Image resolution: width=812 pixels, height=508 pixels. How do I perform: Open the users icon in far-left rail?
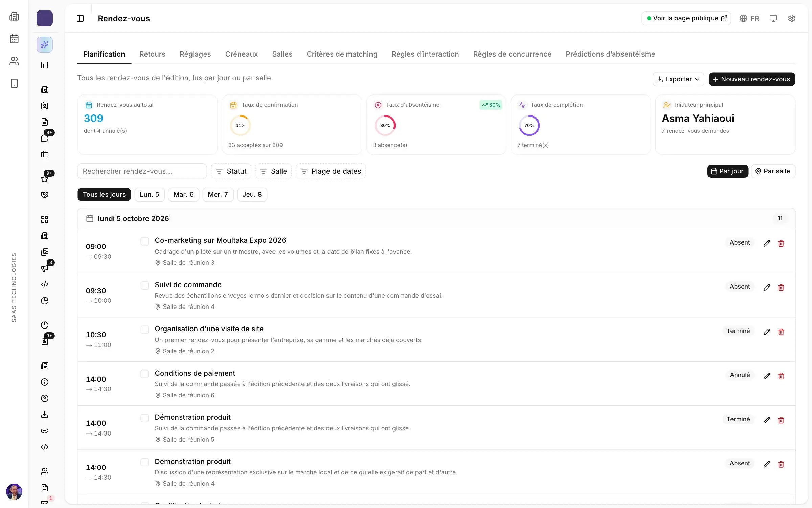point(14,61)
